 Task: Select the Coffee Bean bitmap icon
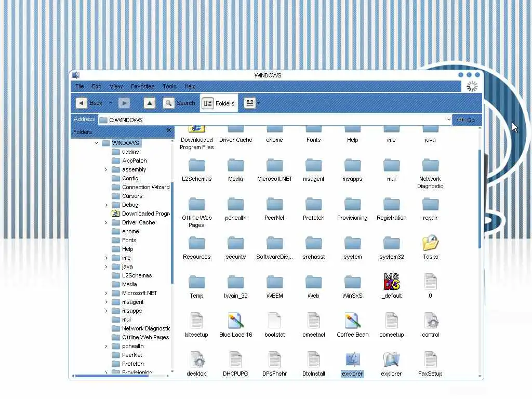pos(353,325)
